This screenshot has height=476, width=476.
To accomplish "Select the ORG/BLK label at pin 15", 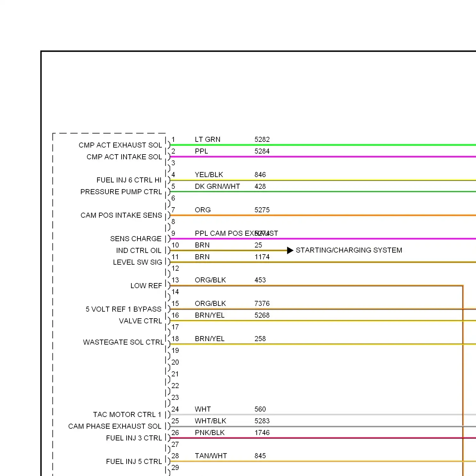I will [x=210, y=304].
